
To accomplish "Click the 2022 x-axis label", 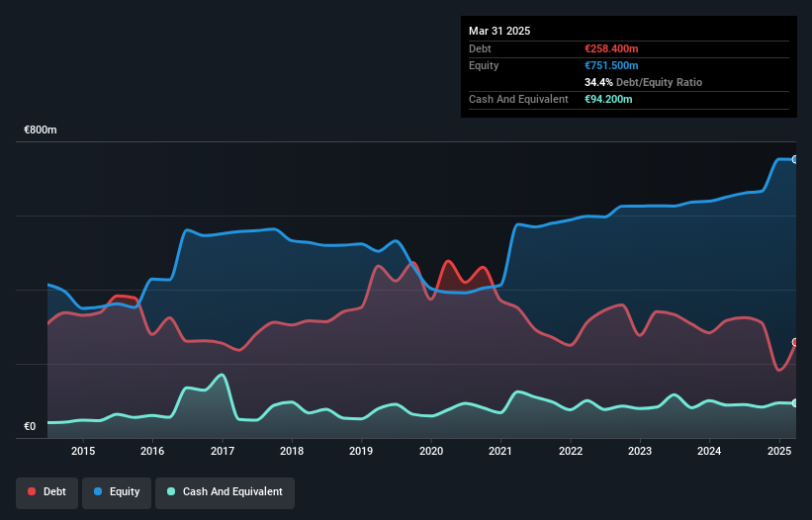I will (x=570, y=451).
